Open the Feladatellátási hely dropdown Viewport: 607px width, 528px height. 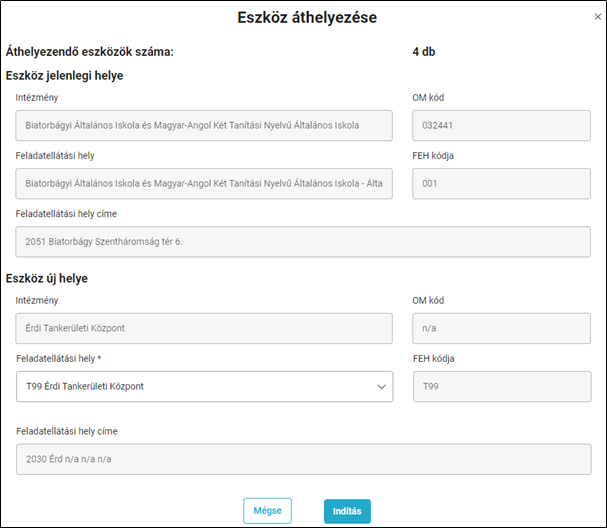pos(204,386)
